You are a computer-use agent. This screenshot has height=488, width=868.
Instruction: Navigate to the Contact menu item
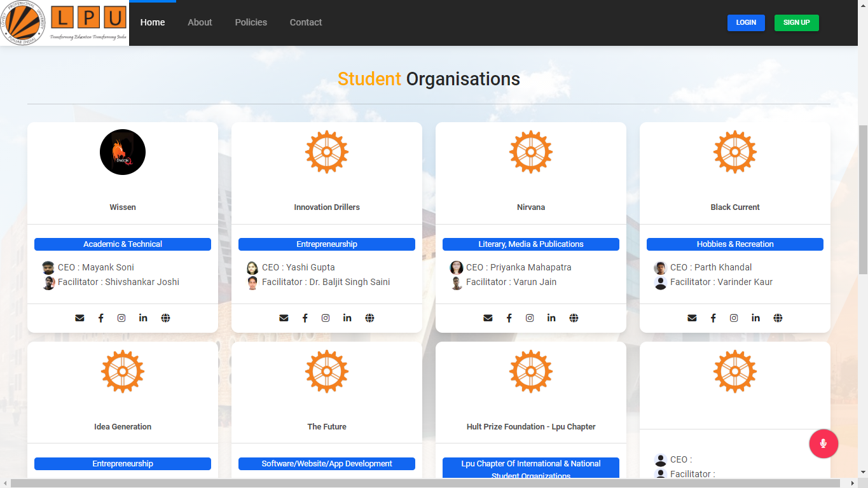[305, 22]
